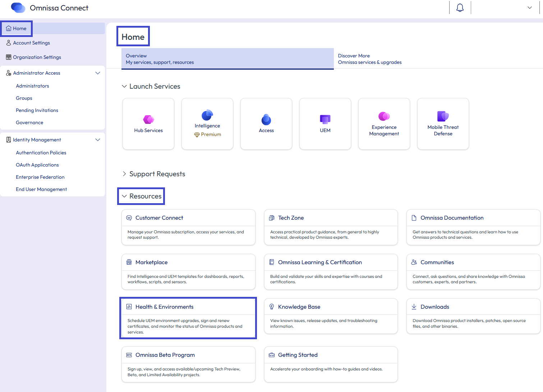Open Groups in sidebar
The image size is (543, 392).
24,98
